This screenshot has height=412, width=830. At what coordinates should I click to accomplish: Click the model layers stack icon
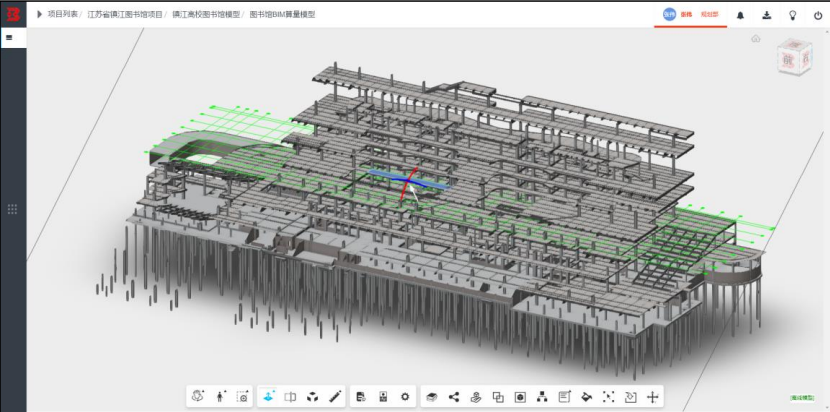pos(432,397)
